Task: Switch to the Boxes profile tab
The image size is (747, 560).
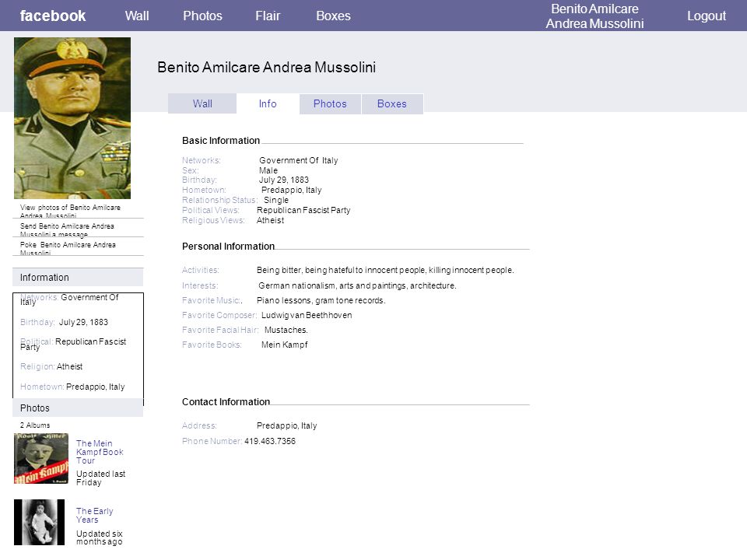Action: [392, 103]
